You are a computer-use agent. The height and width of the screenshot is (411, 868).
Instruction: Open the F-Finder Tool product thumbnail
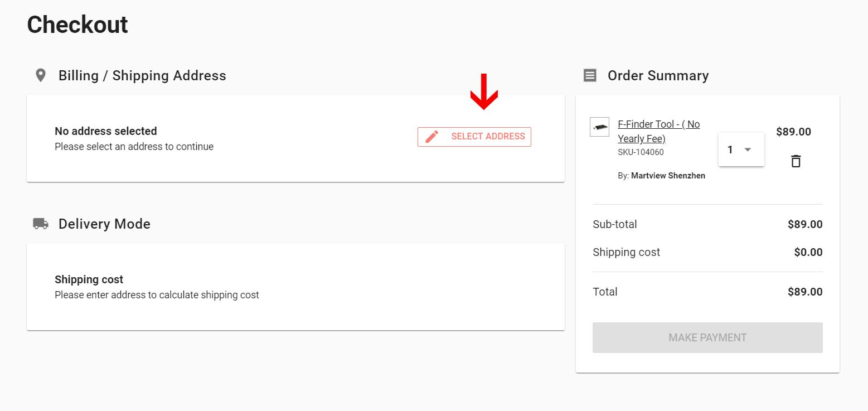(x=599, y=127)
